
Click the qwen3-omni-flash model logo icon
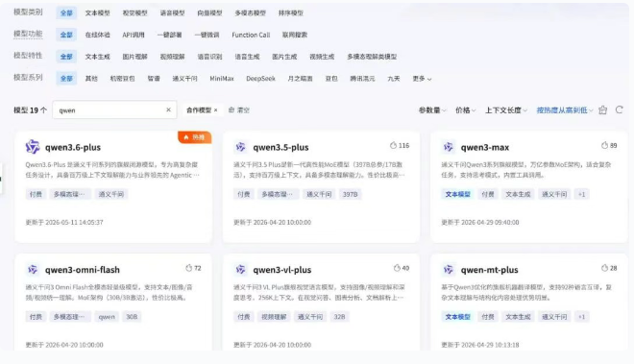click(33, 269)
